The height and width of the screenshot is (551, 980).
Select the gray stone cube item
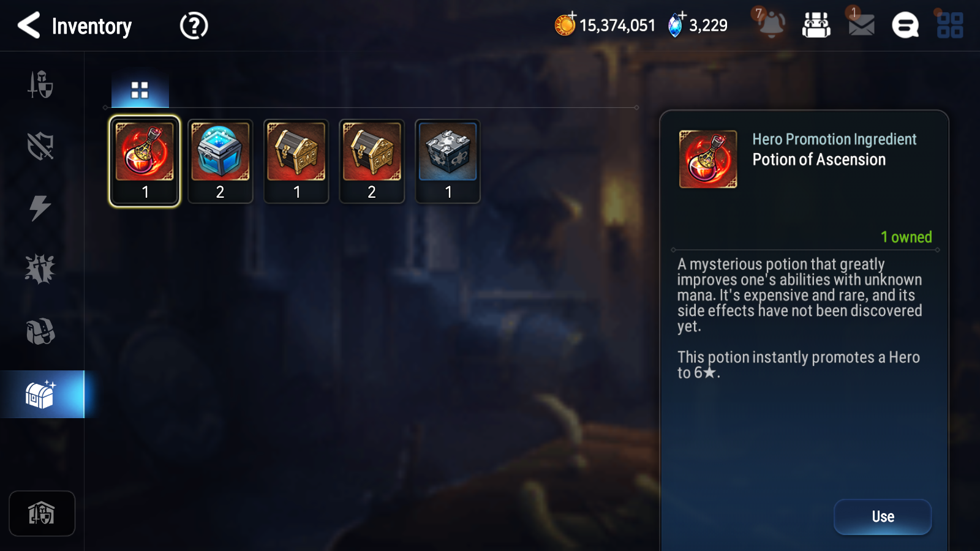point(448,161)
